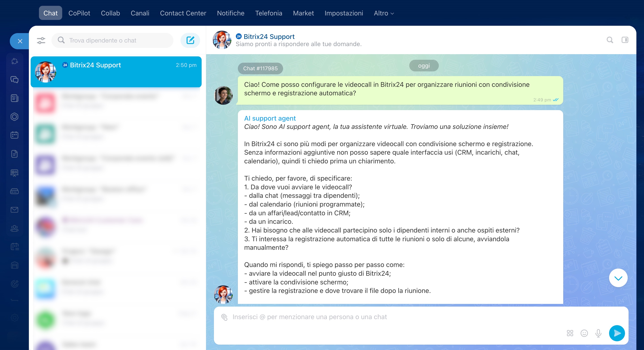This screenshot has height=350, width=644.
Task: Click the microphone voice message icon
Action: (598, 333)
